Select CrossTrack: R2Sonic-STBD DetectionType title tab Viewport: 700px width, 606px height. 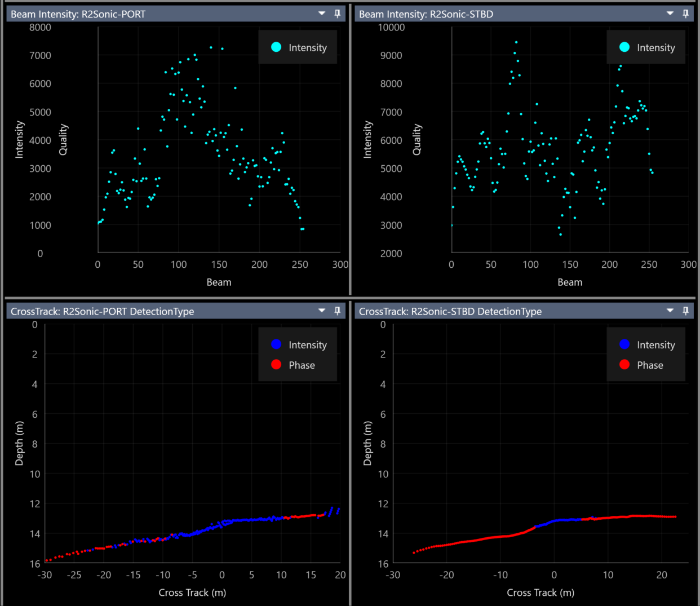coord(450,311)
